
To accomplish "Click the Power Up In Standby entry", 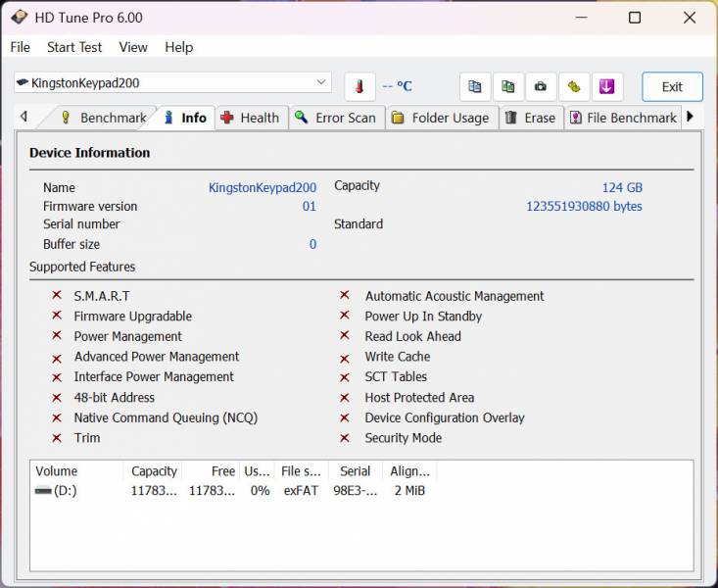I will [423, 317].
